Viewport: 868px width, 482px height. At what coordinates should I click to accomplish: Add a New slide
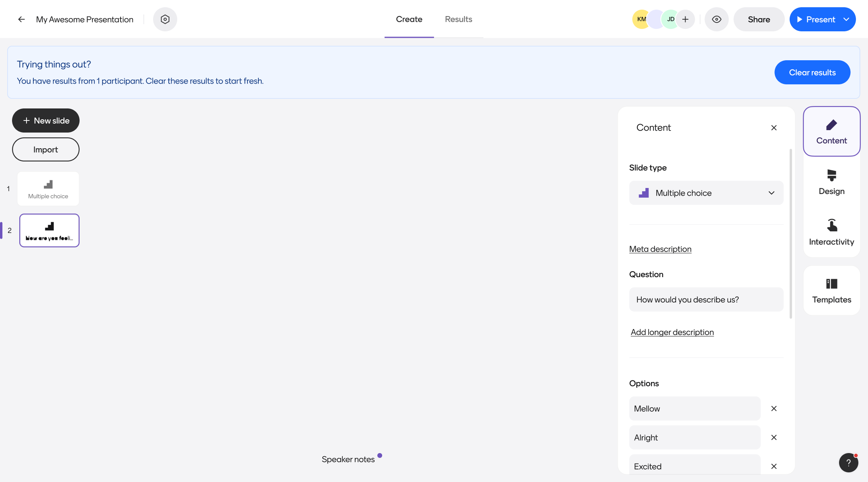(46, 120)
